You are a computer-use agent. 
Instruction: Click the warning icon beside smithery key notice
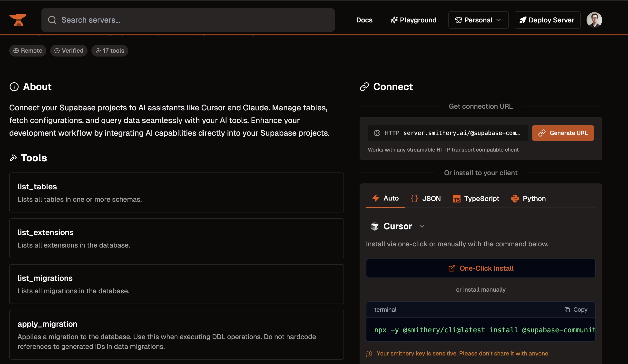tap(369, 354)
